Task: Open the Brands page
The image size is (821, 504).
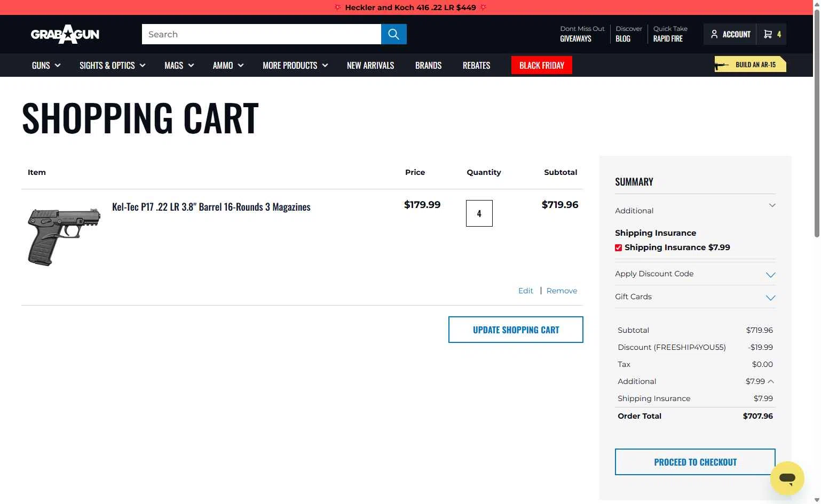Action: click(x=428, y=65)
